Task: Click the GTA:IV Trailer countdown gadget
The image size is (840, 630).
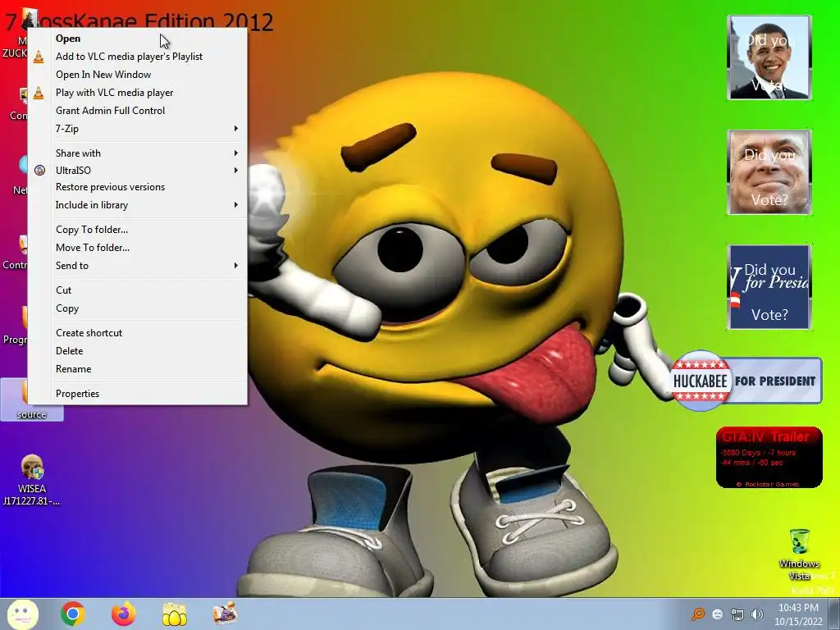Action: point(769,458)
